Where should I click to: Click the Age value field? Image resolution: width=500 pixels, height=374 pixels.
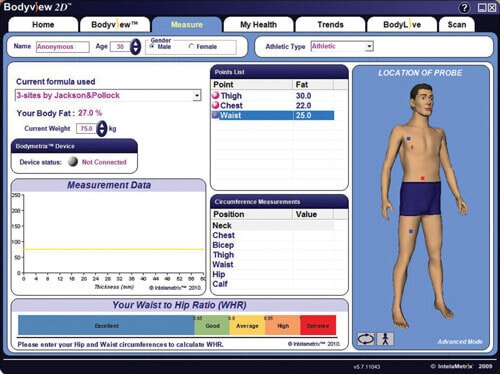click(120, 47)
